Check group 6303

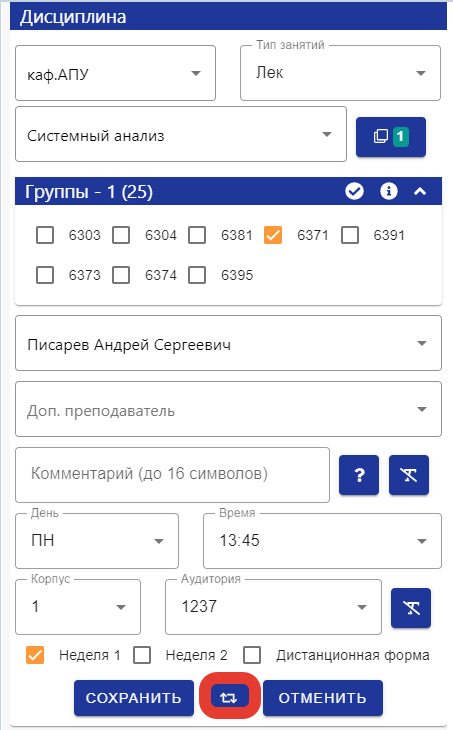coord(45,235)
